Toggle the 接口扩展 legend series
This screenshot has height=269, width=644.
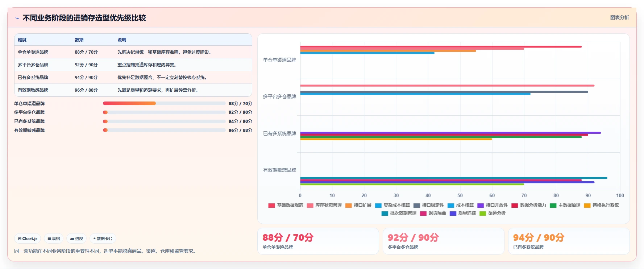tap(358, 205)
